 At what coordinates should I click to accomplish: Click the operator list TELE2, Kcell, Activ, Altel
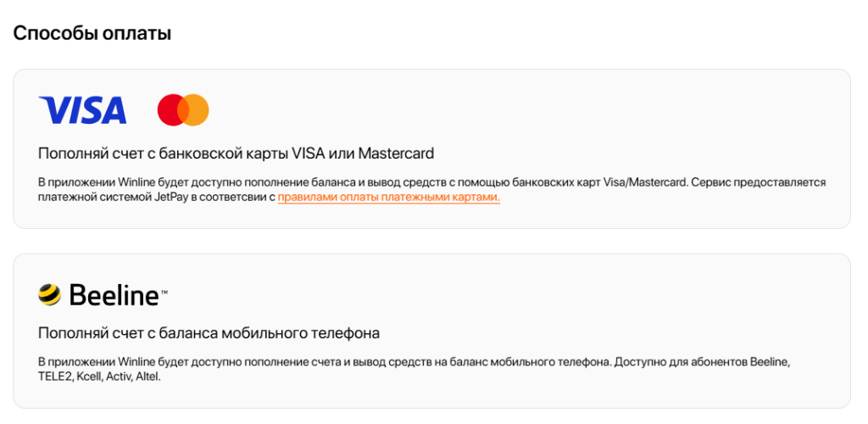point(99,377)
